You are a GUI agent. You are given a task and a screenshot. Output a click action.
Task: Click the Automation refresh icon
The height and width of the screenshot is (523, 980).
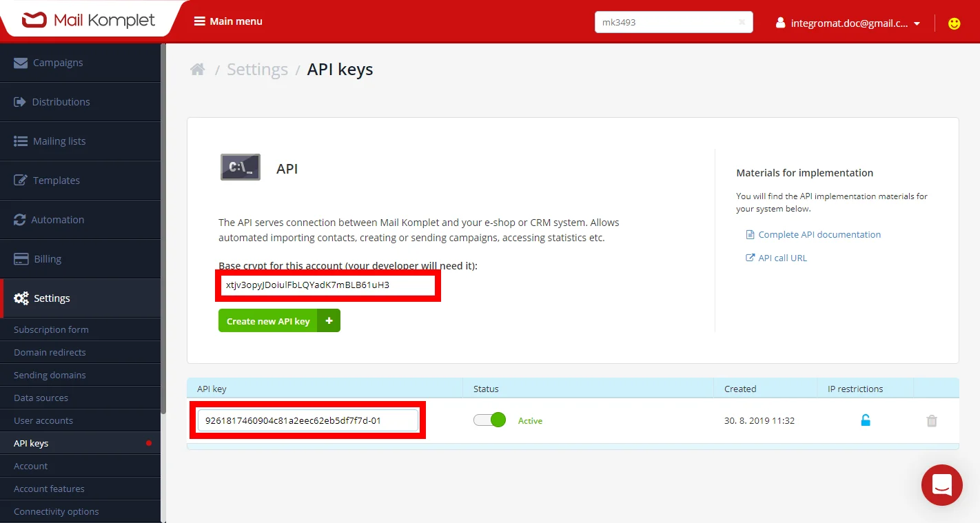coord(20,220)
